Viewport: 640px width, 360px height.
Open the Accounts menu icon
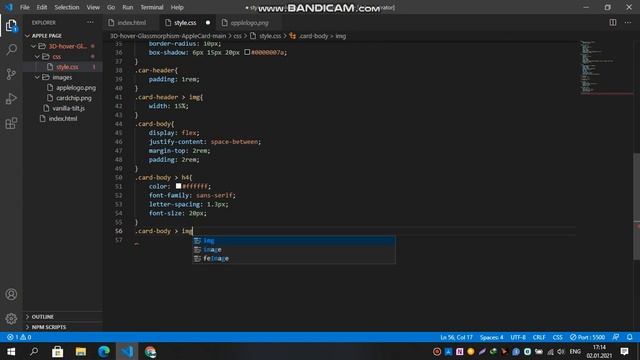pyautogui.click(x=11, y=294)
